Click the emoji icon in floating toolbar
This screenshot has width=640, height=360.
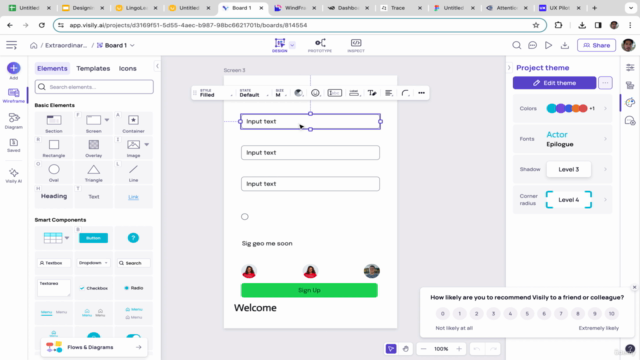[315, 93]
